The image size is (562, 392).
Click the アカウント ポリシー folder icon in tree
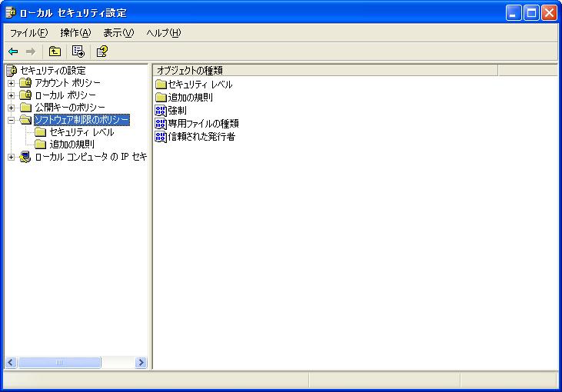25,83
